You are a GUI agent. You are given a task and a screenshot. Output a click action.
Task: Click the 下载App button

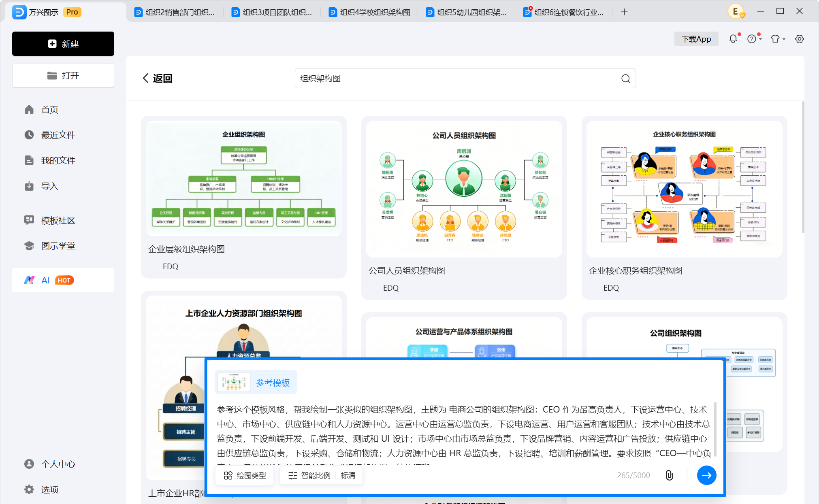tap(696, 39)
